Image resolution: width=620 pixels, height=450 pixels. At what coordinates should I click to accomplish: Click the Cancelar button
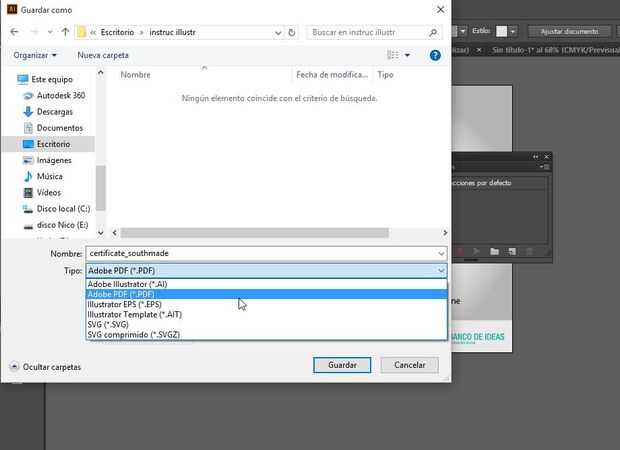point(410,365)
